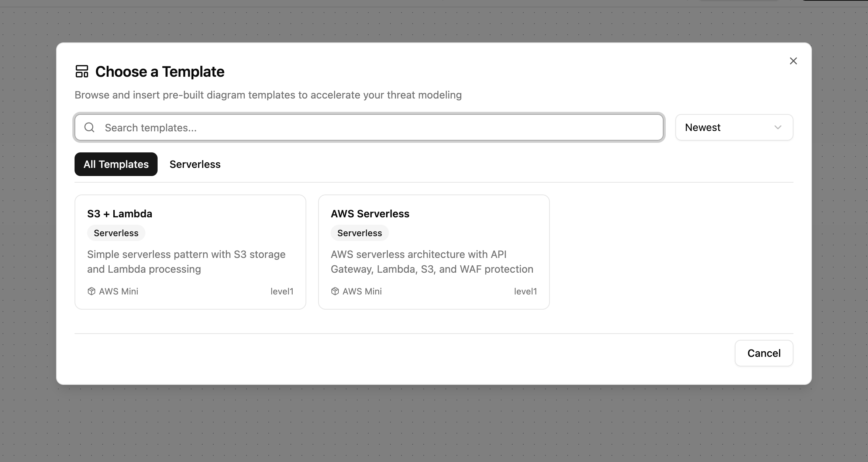The image size is (868, 462).
Task: Select the AWS Serverless template card
Action: tap(434, 251)
